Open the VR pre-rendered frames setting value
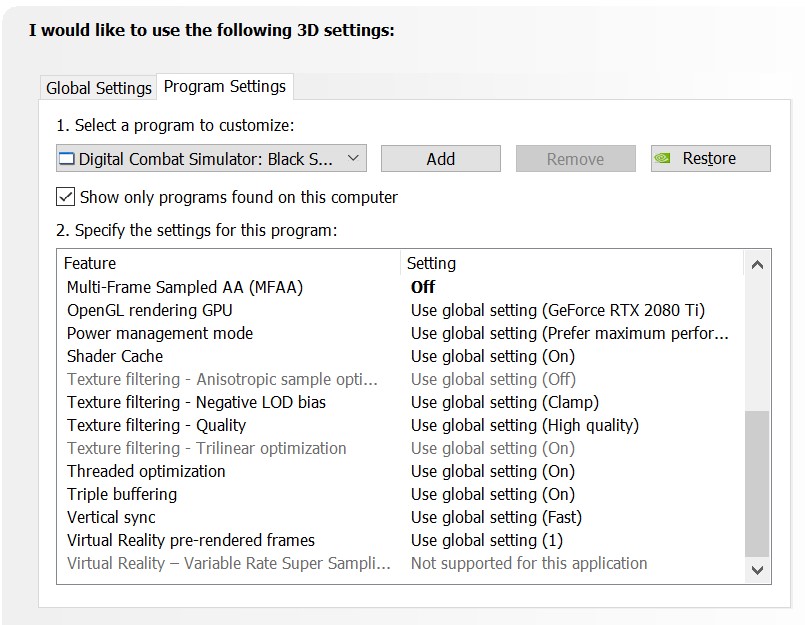 coord(487,540)
